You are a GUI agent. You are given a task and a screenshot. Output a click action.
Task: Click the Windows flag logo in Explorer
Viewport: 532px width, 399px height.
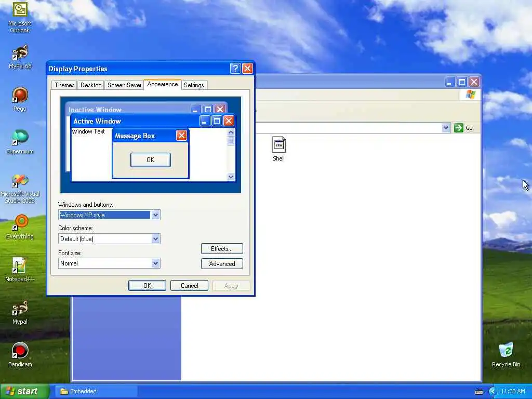[x=471, y=95]
